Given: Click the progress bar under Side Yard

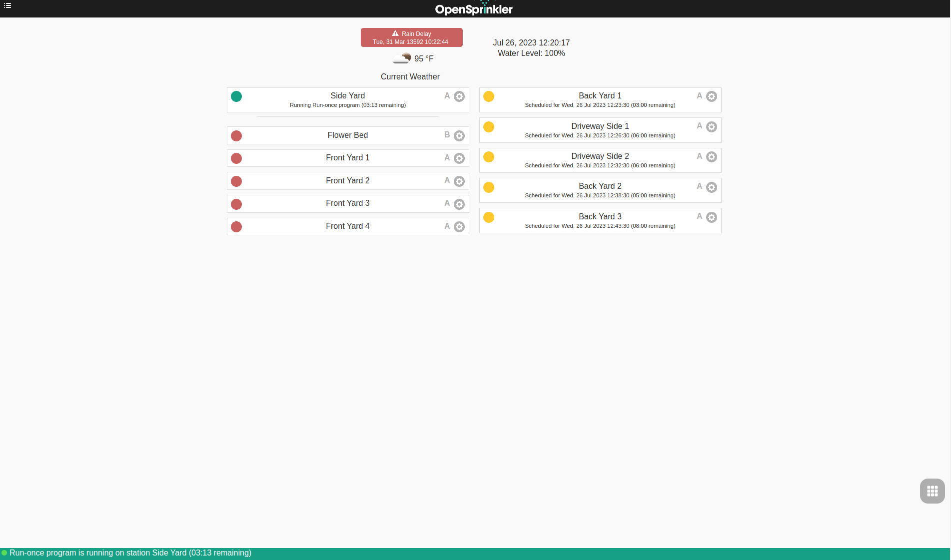Looking at the screenshot, I should [347, 117].
